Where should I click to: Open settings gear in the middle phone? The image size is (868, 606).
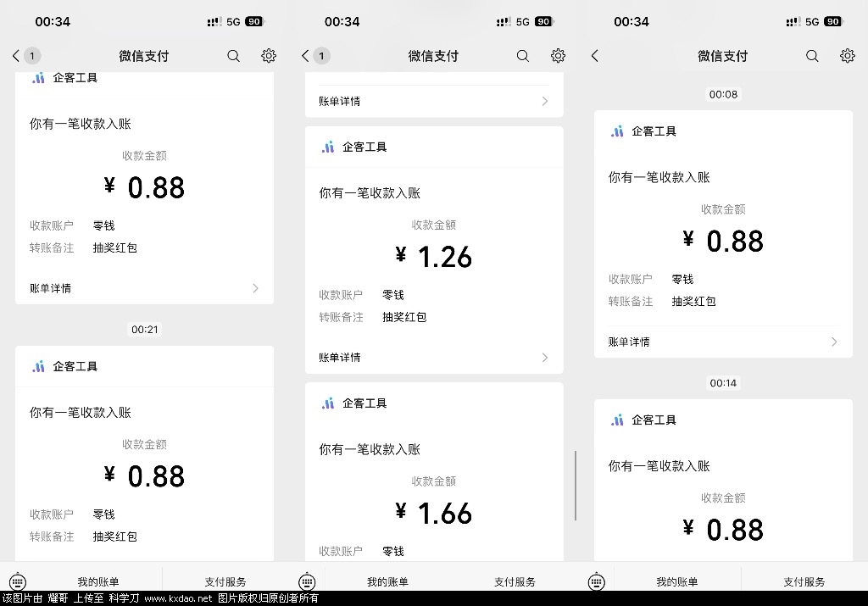tap(558, 55)
